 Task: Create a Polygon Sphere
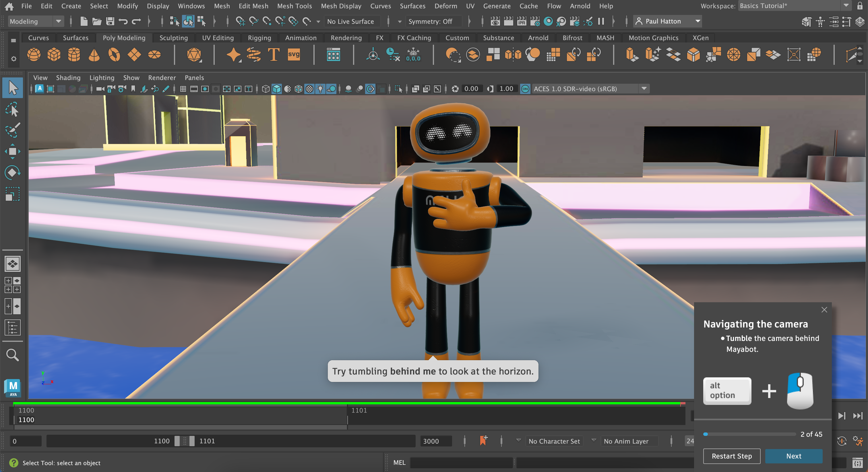[x=34, y=54]
